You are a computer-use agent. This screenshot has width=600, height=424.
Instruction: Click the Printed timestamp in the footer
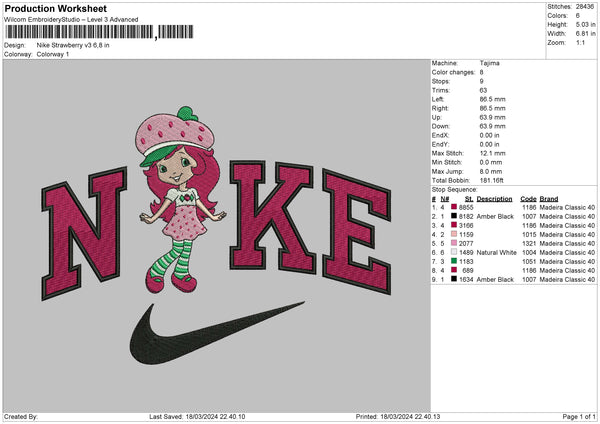pyautogui.click(x=398, y=416)
